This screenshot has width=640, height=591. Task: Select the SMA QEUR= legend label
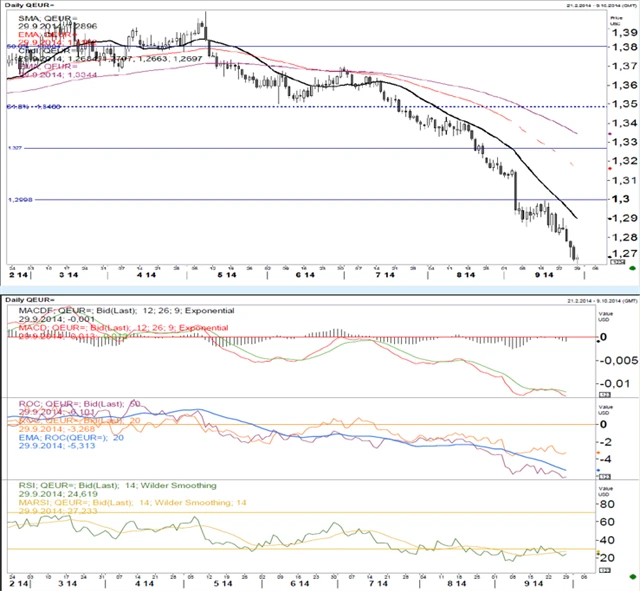[x=42, y=20]
